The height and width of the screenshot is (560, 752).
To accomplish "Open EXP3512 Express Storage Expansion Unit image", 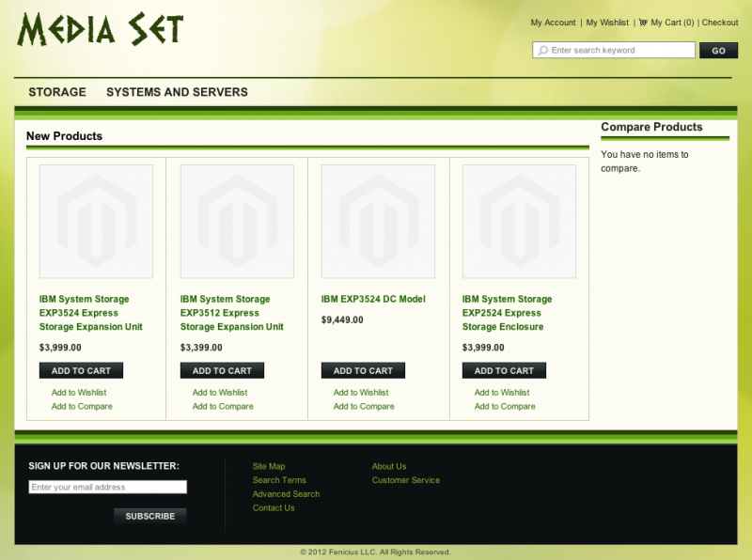I will tap(238, 222).
